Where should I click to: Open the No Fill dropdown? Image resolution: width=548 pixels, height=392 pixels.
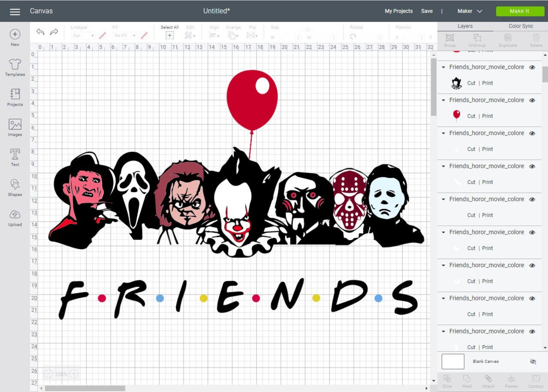click(x=125, y=36)
